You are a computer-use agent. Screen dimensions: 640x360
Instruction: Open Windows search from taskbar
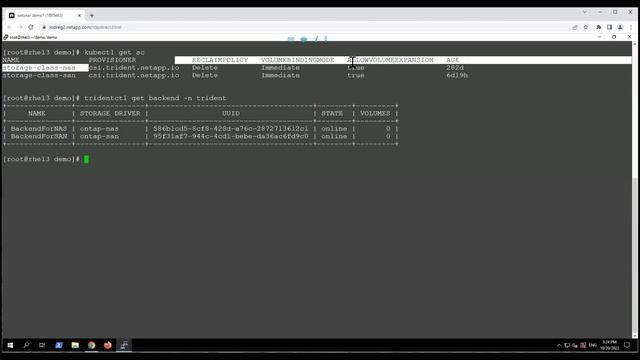coord(27,345)
